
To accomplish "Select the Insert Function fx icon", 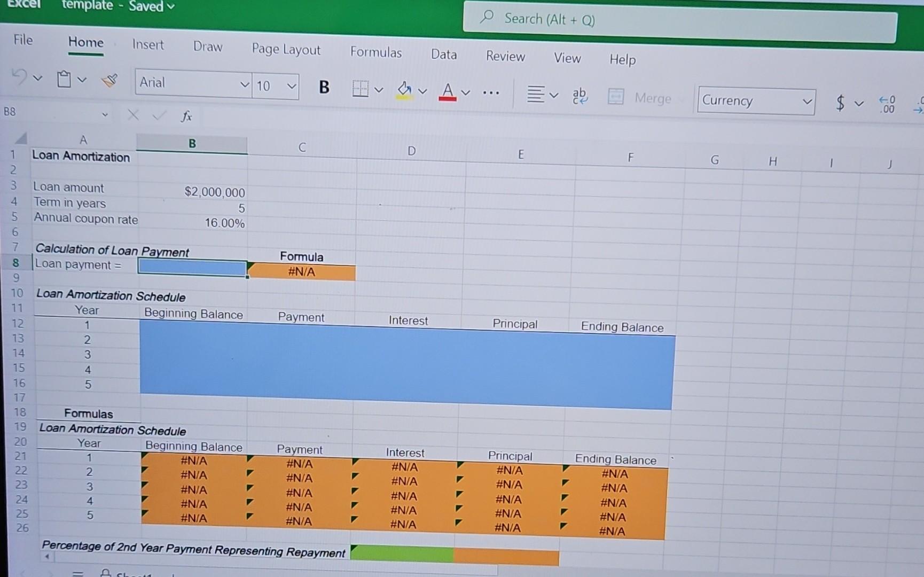I will pyautogui.click(x=185, y=115).
